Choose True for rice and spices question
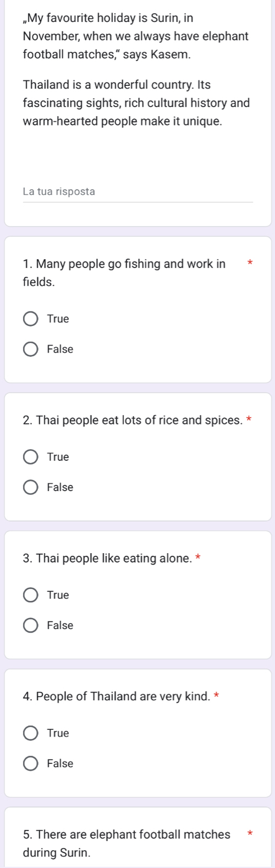 point(31,457)
